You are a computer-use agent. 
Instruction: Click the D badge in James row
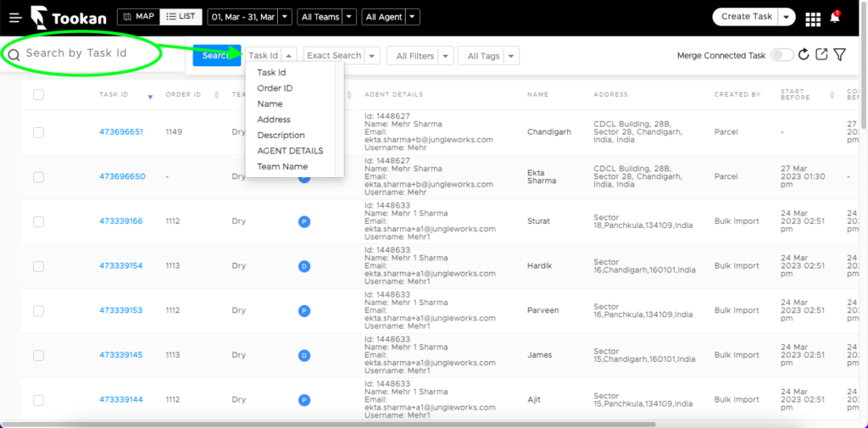coord(303,355)
